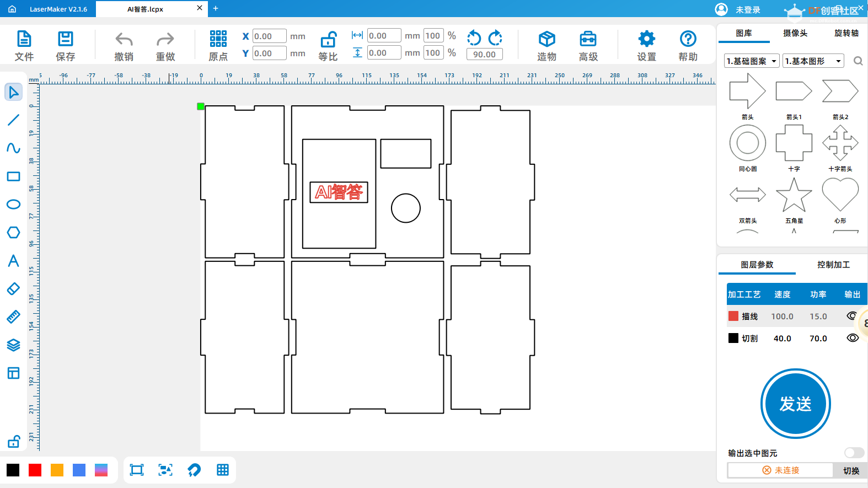Click the rotate clockwise icon
Screen dimensions: 868x488
point(495,37)
